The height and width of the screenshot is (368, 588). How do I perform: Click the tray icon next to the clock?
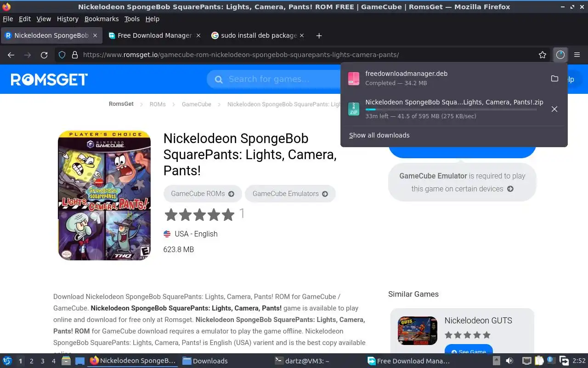point(564,361)
